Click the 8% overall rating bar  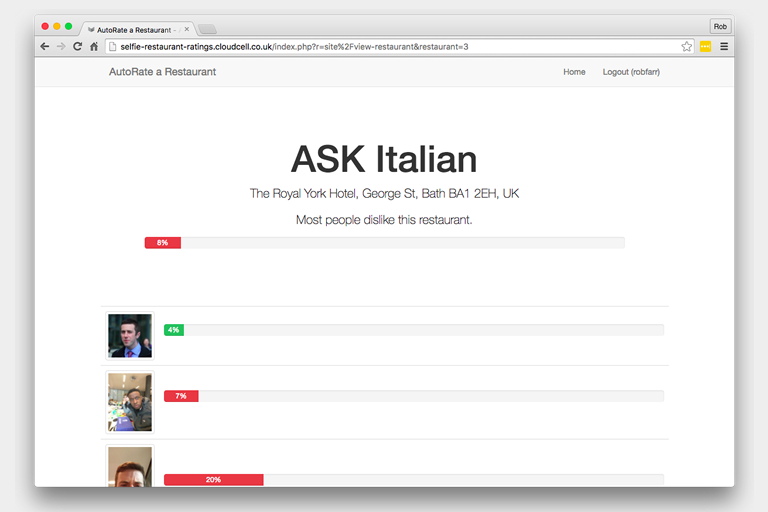click(x=163, y=243)
